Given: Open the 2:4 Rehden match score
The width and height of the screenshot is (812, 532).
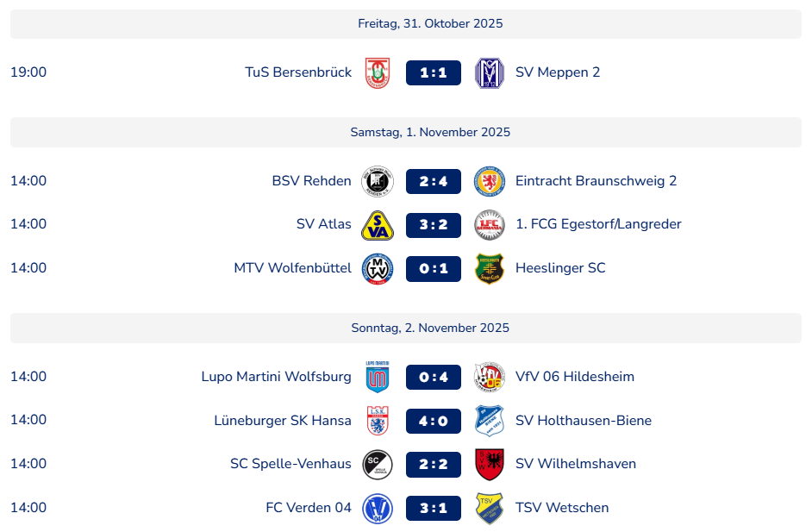Looking at the screenshot, I should tap(434, 181).
